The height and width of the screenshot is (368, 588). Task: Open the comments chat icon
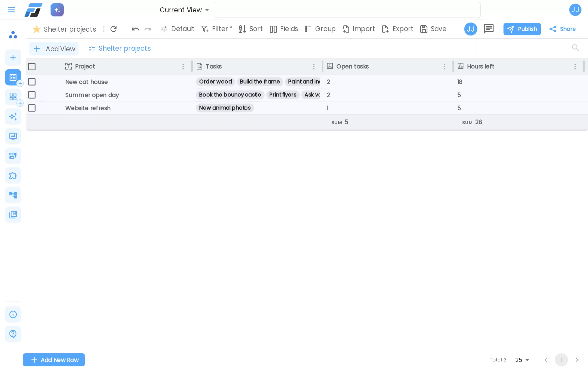click(489, 29)
